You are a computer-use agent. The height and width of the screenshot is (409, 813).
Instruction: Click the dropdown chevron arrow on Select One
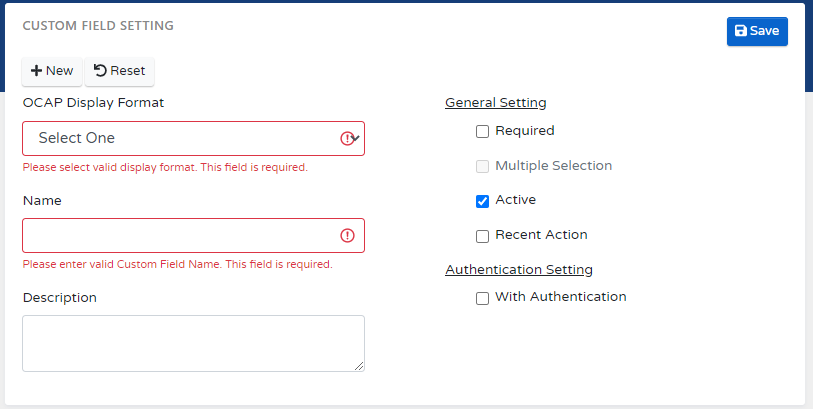[357, 138]
